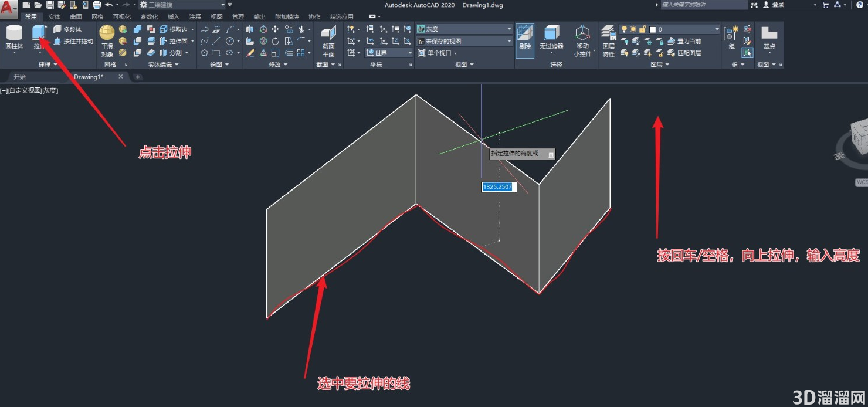Open the 灰度 visual style dropdown
The width and height of the screenshot is (868, 407).
[464, 29]
